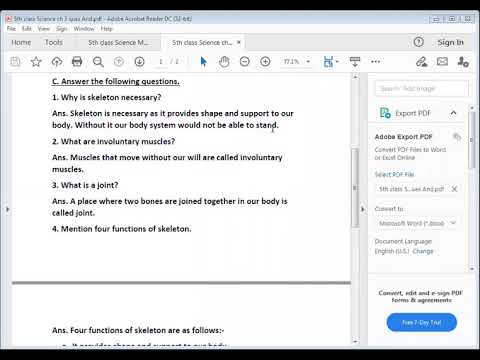
Task: Click the document vertical scrollbar thumb
Action: tap(355, 188)
